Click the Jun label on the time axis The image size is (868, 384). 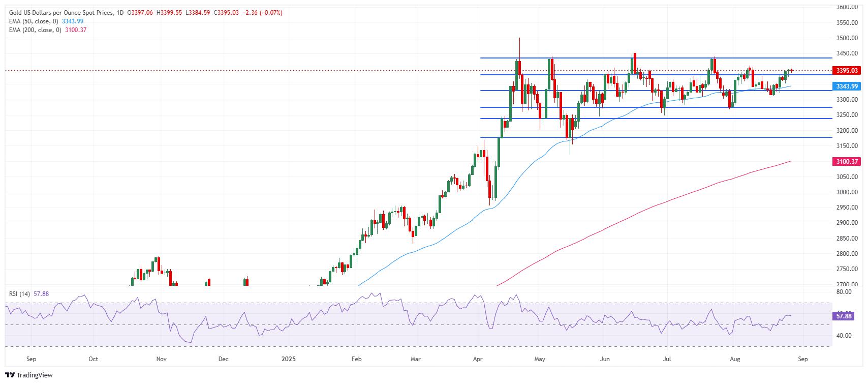click(x=605, y=359)
